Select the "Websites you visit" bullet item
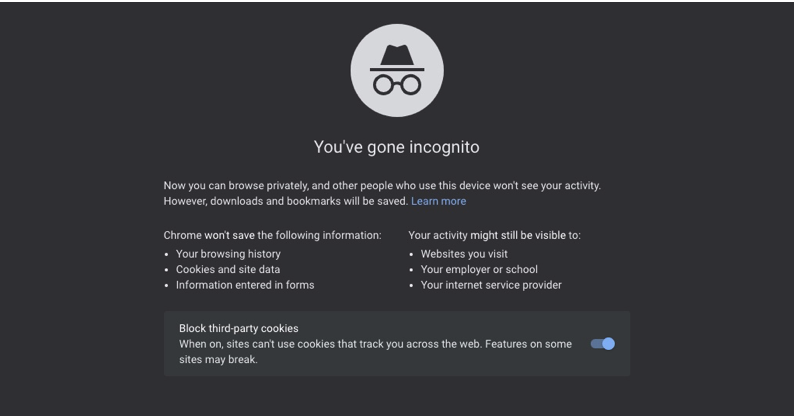This screenshot has width=794, height=419. pyautogui.click(x=464, y=254)
